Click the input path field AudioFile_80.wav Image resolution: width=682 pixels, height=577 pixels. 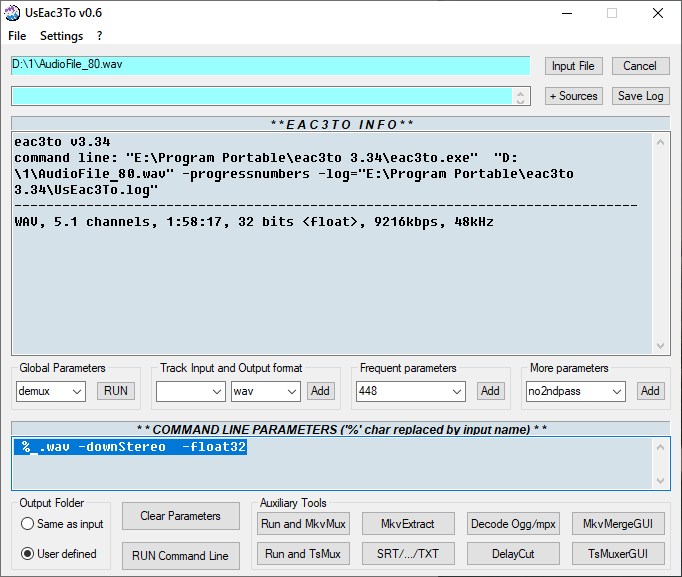271,65
